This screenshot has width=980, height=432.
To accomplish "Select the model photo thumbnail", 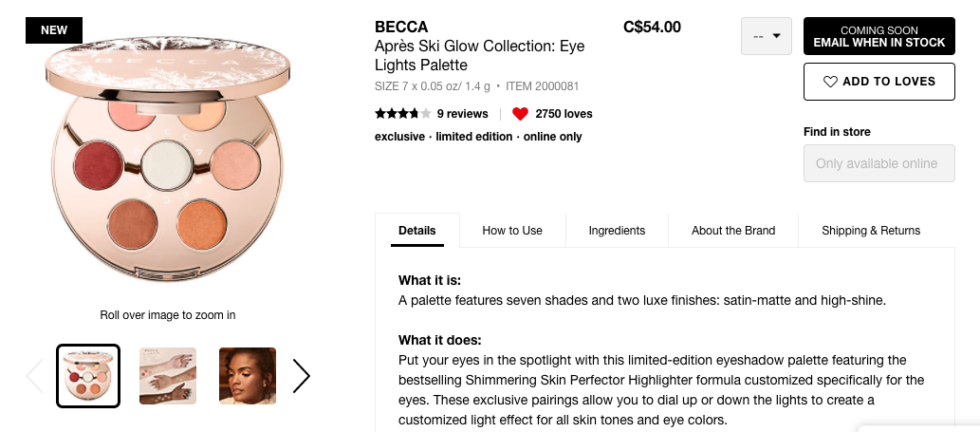I will (x=248, y=376).
